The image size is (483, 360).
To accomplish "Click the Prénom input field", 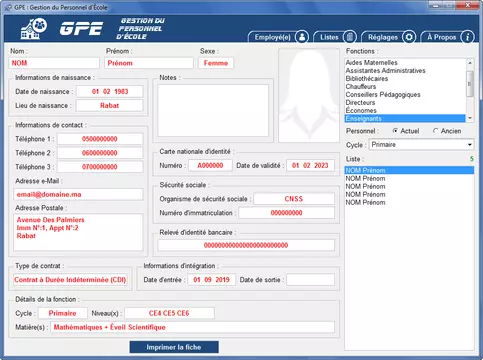I will coord(149,63).
